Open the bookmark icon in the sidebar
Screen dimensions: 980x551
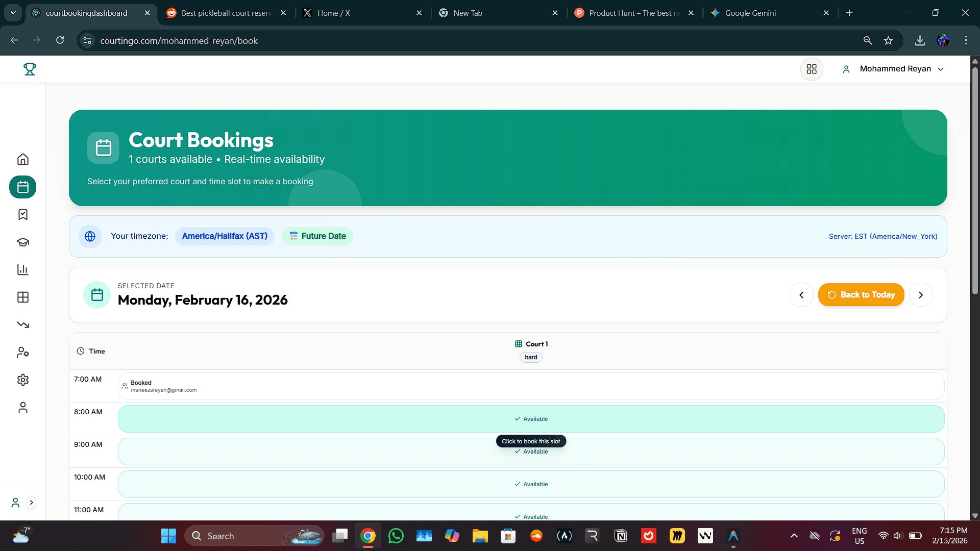pos(22,215)
